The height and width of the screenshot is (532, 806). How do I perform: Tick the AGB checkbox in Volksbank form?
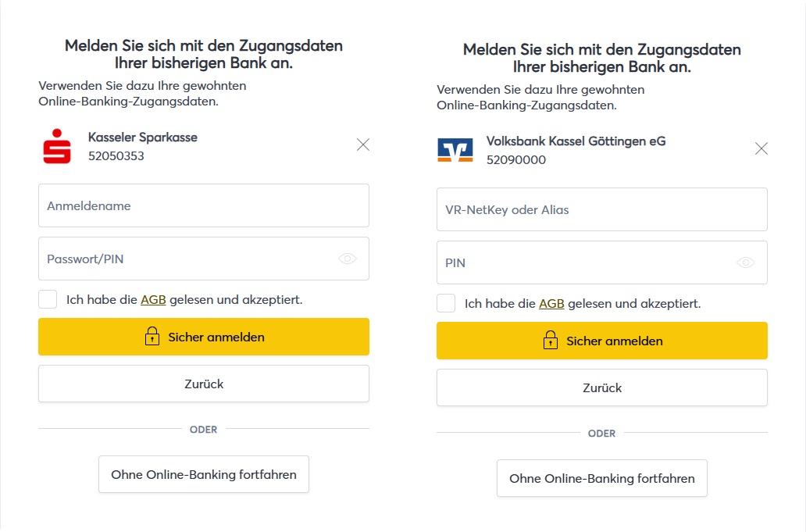[446, 303]
